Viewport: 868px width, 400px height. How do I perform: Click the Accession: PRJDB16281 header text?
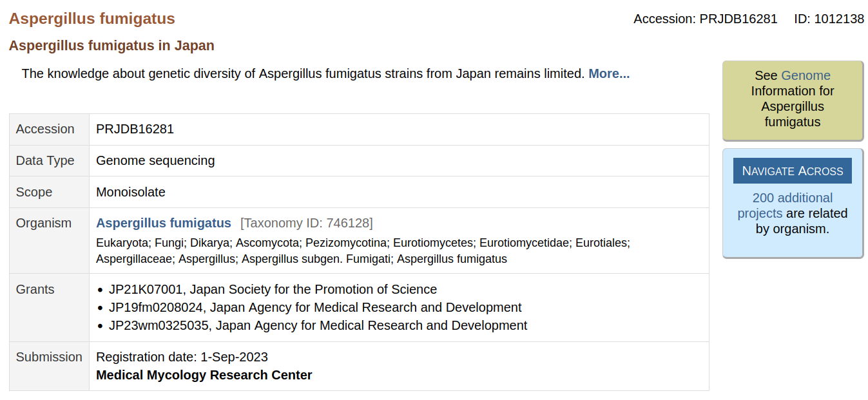point(705,19)
